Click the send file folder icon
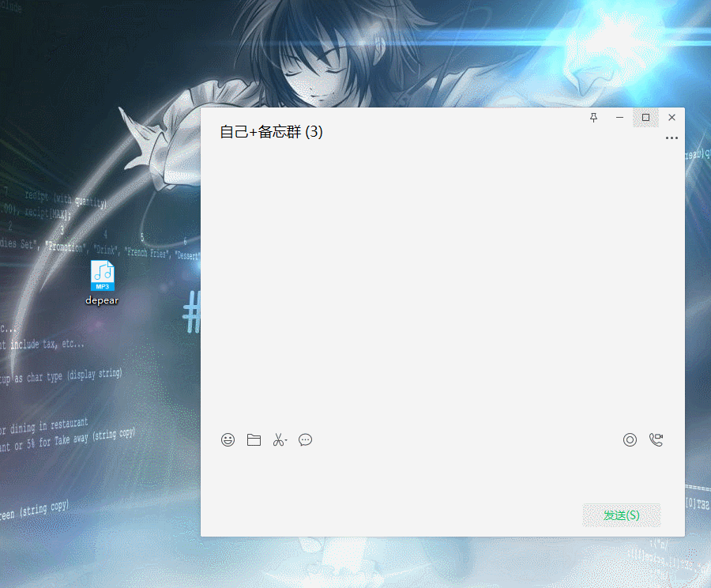The width and height of the screenshot is (711, 588). (x=254, y=439)
